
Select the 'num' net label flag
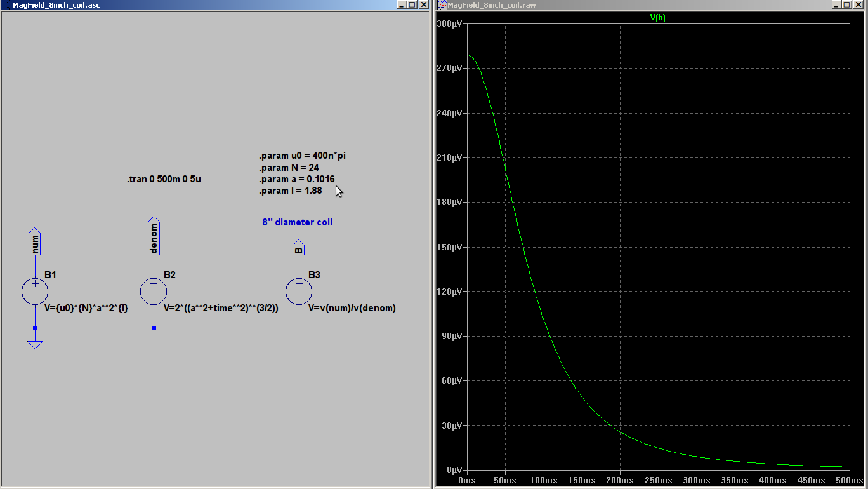[35, 242]
